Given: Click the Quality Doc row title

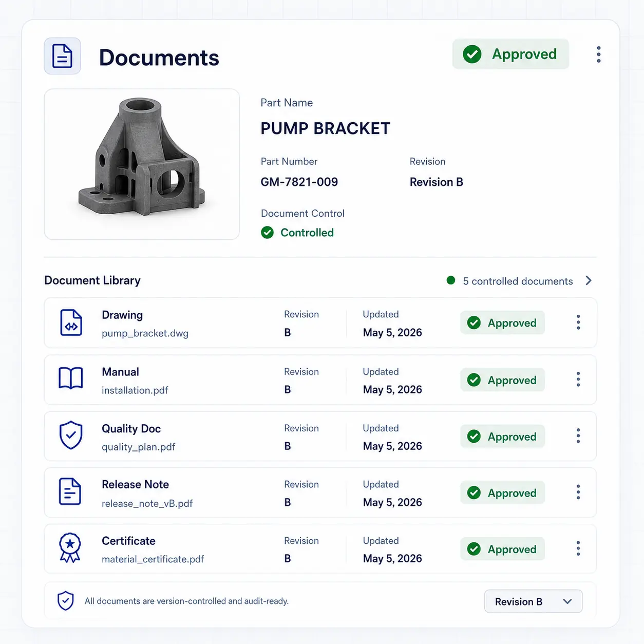Looking at the screenshot, I should 131,429.
